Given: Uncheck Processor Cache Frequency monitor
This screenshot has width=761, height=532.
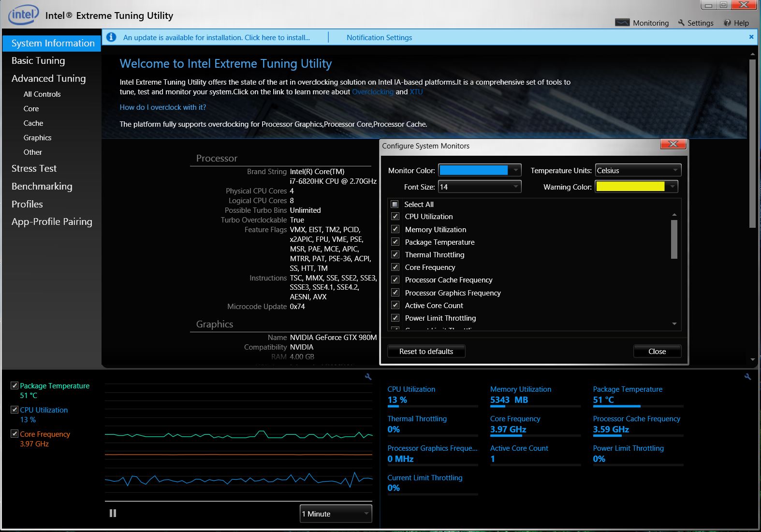Looking at the screenshot, I should click(x=395, y=280).
